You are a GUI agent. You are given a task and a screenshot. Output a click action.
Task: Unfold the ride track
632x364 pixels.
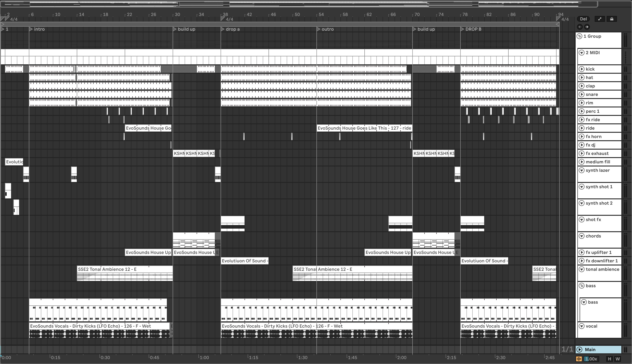click(x=582, y=128)
